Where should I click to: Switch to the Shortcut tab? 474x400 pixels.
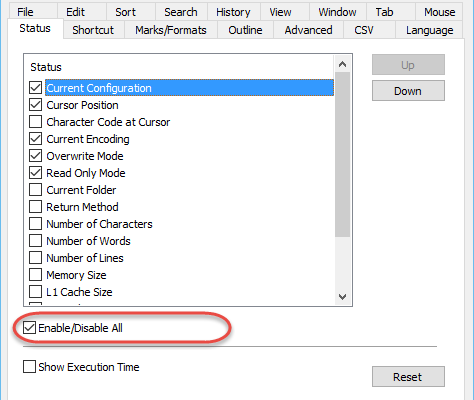tap(93, 30)
